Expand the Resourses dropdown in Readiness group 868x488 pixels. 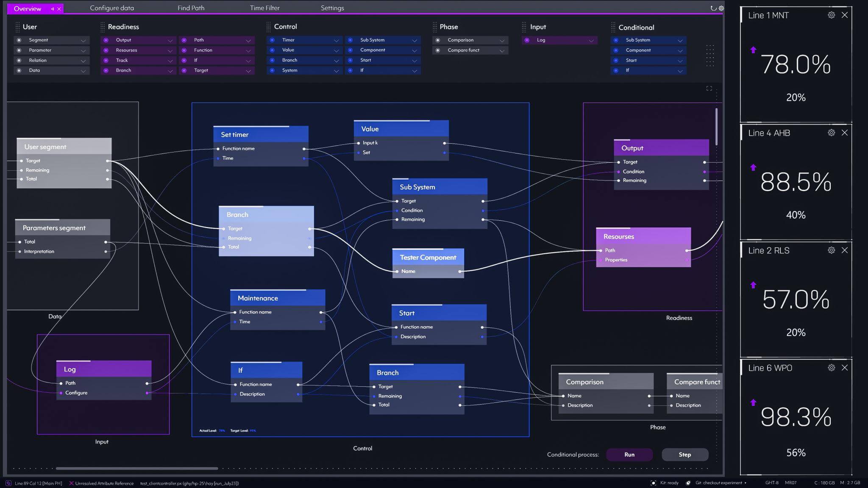(170, 51)
